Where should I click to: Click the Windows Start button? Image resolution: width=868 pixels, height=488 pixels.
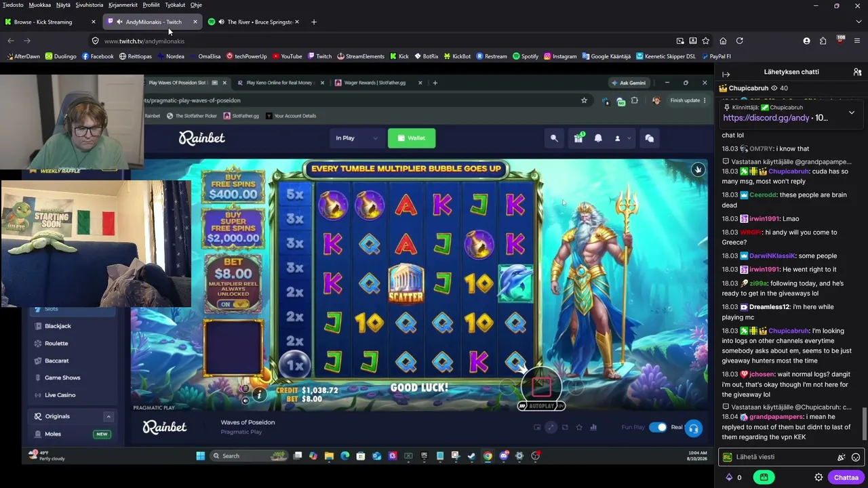click(x=201, y=456)
